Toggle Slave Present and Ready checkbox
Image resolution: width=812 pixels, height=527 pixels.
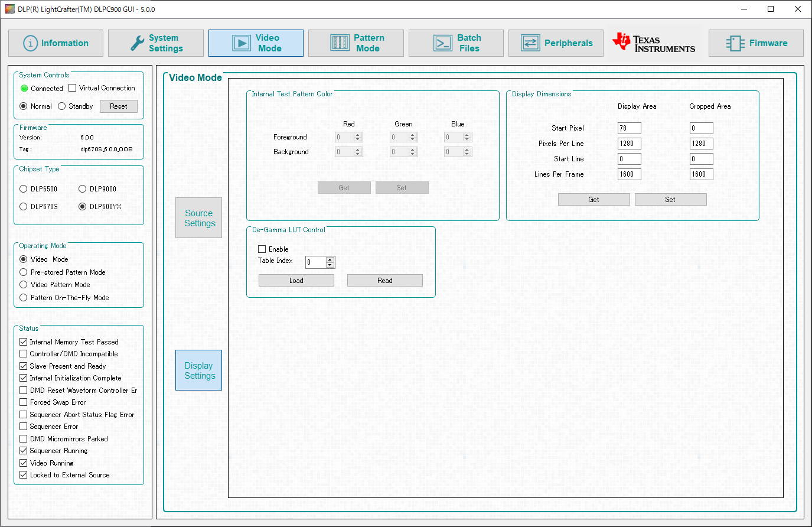tap(24, 366)
